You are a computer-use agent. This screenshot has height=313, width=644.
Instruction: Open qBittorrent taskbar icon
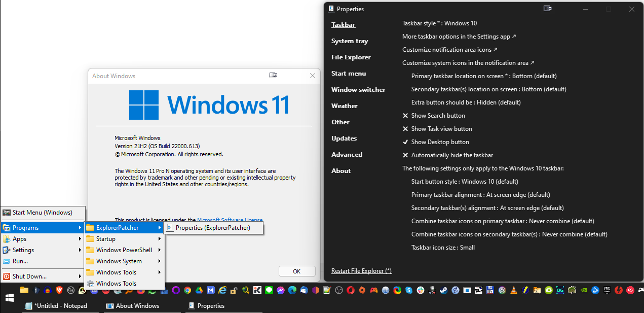click(385, 290)
